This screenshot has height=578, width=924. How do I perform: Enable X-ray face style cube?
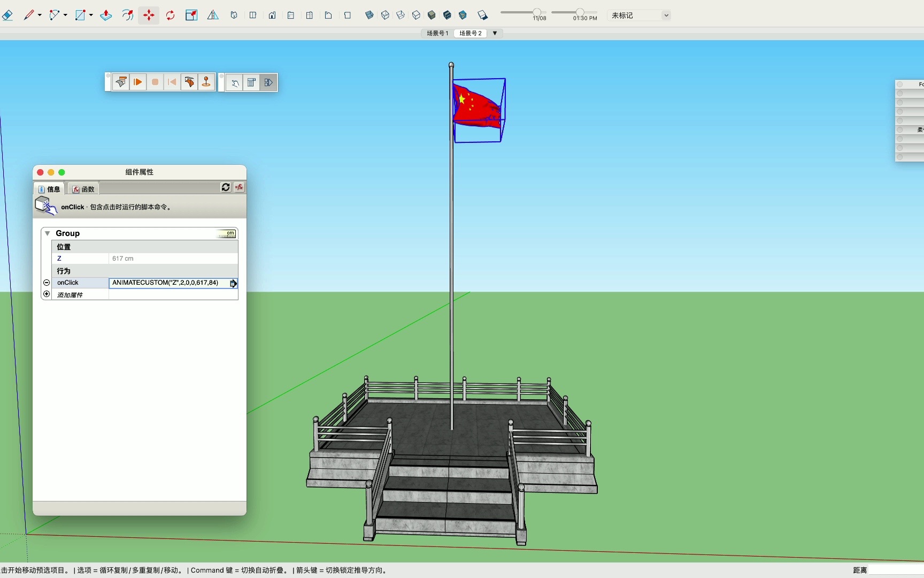coord(369,16)
